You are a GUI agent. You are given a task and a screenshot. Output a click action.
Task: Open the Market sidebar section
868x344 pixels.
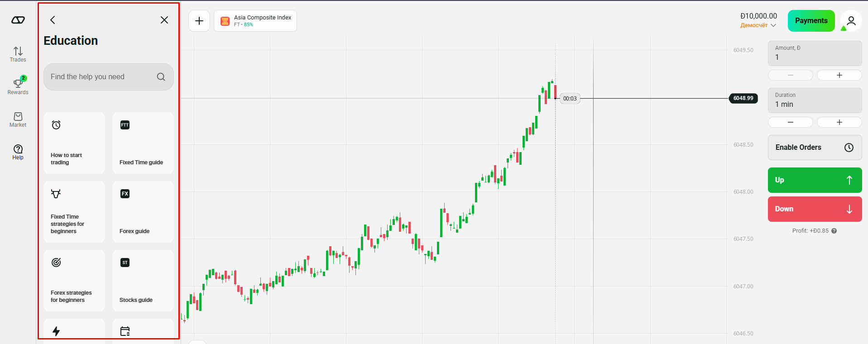click(x=18, y=120)
